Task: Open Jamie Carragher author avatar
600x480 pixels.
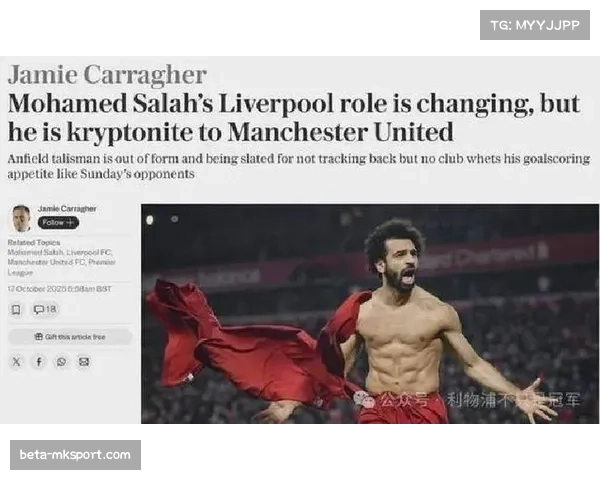Action: 21,219
